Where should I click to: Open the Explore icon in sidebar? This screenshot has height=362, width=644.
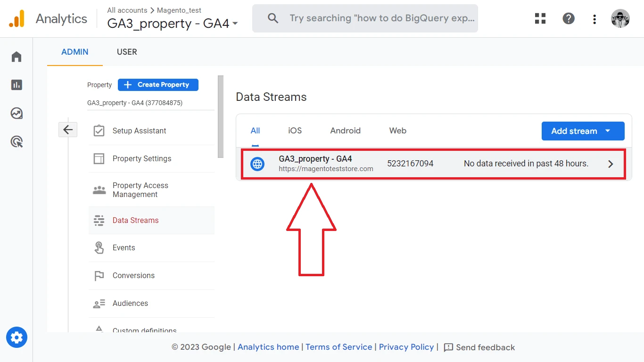pos(17,114)
